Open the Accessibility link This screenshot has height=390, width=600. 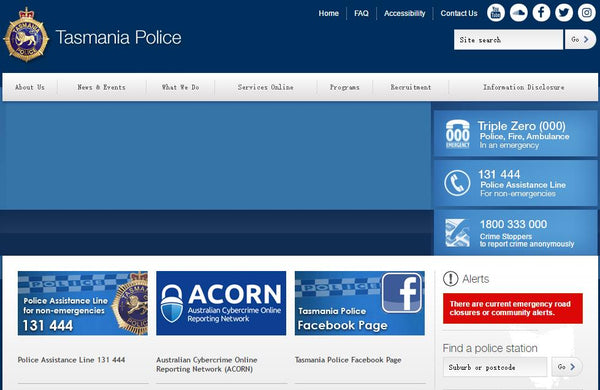(404, 13)
